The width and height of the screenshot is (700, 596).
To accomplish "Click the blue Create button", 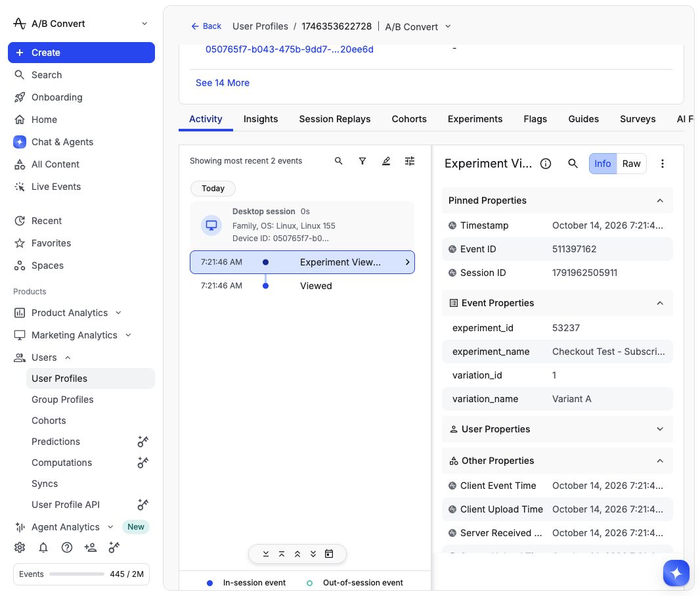I will click(x=81, y=53).
